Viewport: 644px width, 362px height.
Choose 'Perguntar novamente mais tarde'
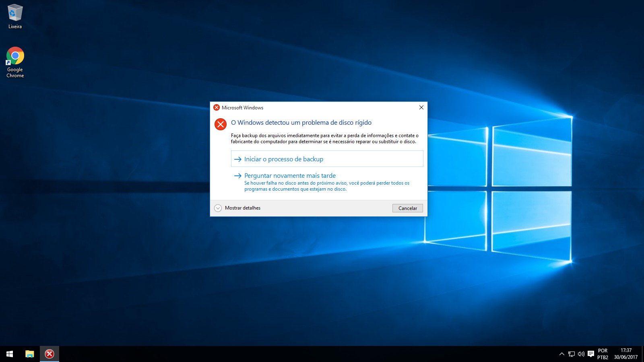coord(327,182)
